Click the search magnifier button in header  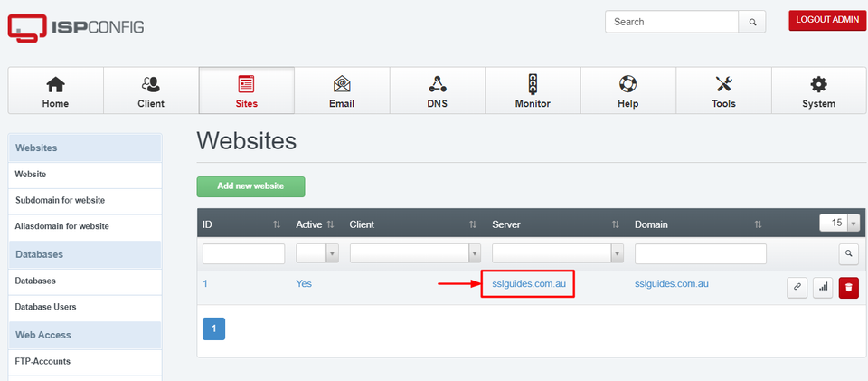(x=752, y=22)
